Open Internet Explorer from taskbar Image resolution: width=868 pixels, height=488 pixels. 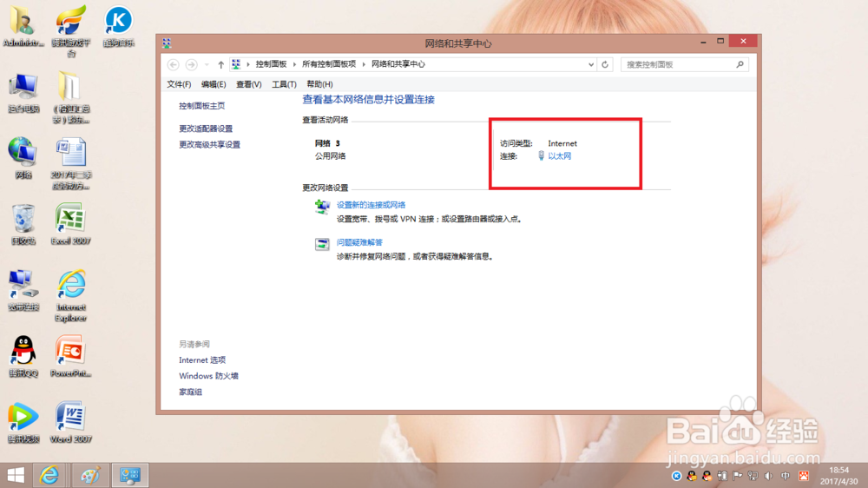tap(49, 475)
